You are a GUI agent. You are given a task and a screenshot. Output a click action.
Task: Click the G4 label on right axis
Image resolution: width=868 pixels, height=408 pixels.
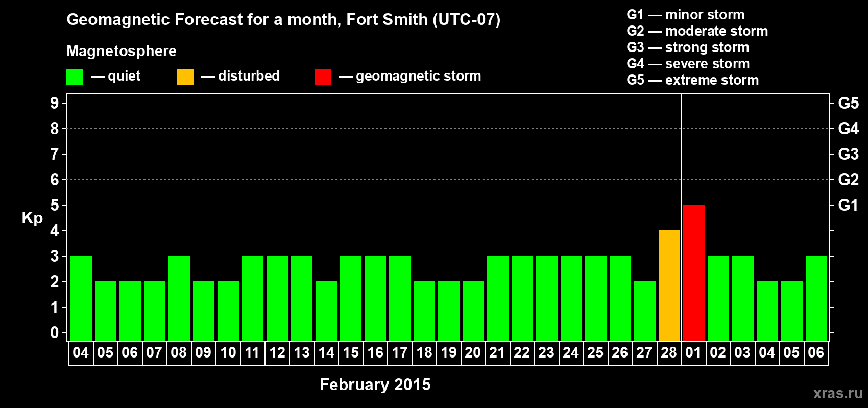click(x=849, y=129)
